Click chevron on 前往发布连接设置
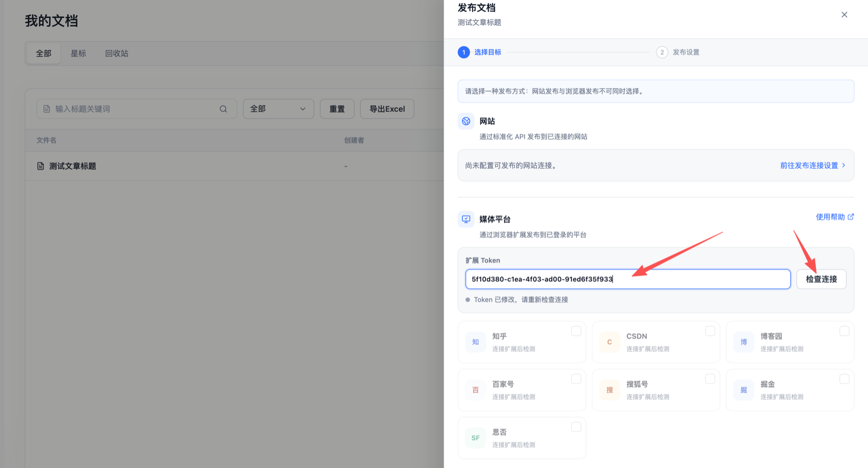868x468 pixels. point(844,165)
